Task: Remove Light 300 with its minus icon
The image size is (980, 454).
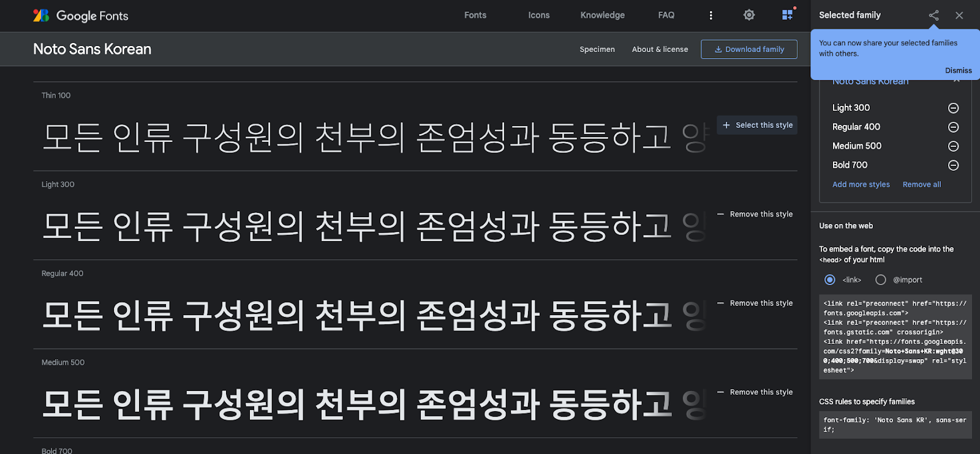Action: (953, 108)
